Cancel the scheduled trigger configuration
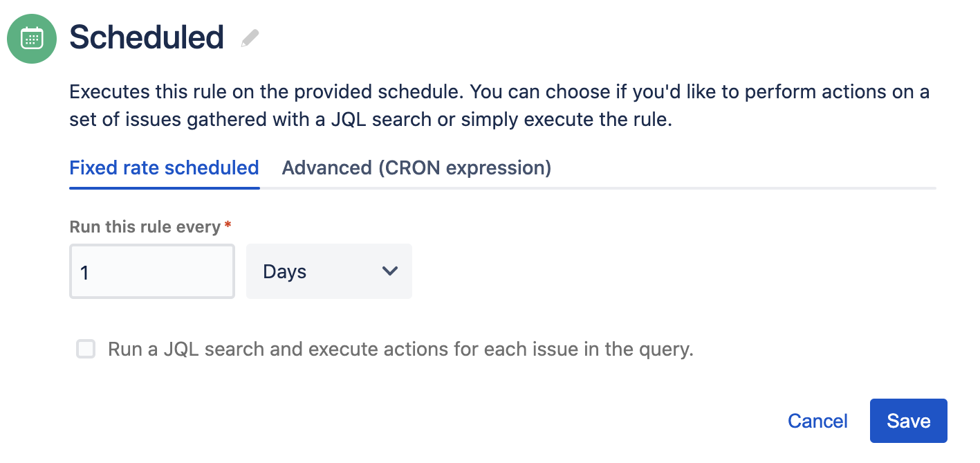Viewport: 980px width, 463px height. tap(817, 421)
